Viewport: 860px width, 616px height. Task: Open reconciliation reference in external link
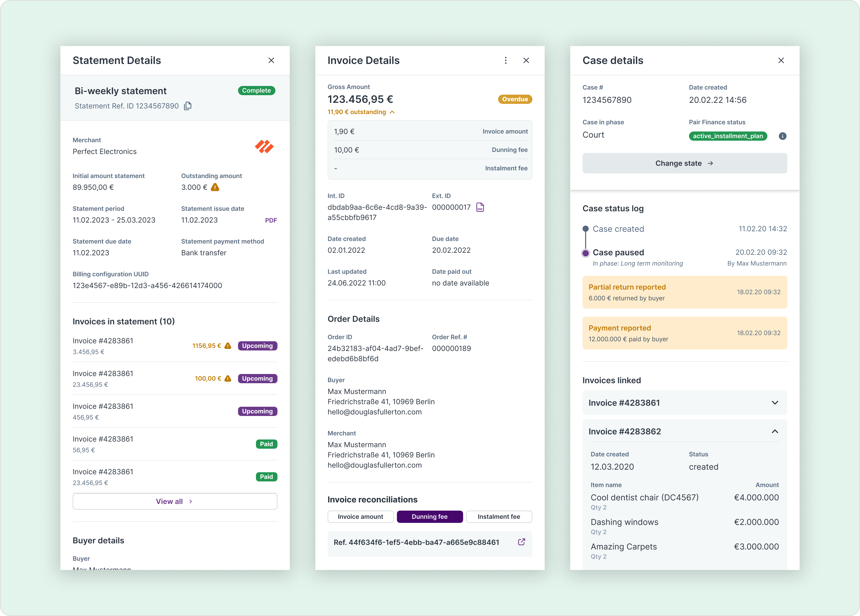click(x=521, y=542)
